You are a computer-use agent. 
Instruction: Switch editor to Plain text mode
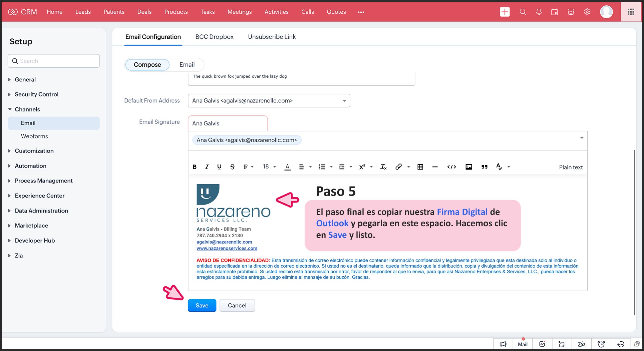pyautogui.click(x=571, y=167)
